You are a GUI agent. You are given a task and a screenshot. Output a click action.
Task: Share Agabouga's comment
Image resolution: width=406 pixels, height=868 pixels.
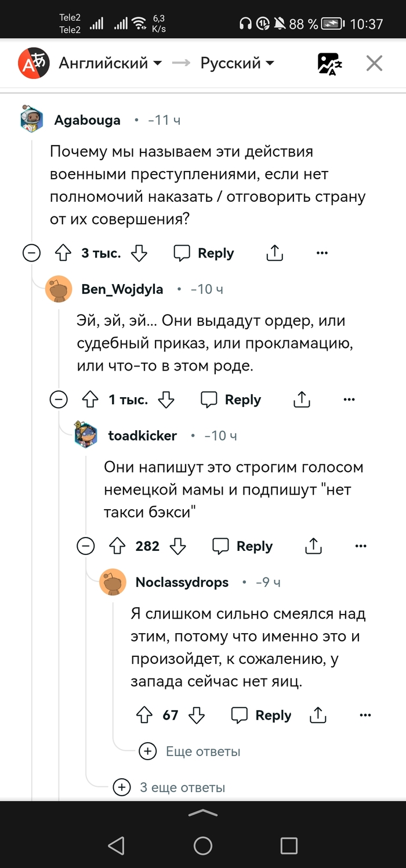(x=274, y=253)
